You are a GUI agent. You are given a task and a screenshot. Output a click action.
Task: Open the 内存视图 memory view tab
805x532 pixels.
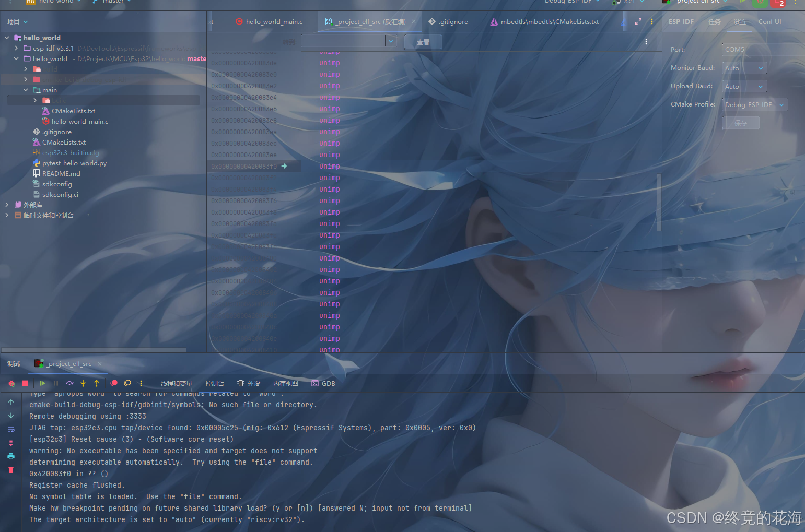(286, 384)
